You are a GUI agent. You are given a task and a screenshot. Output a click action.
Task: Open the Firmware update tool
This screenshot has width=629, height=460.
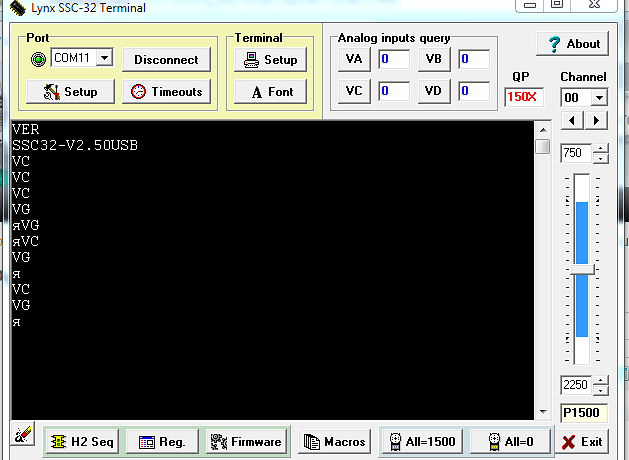click(x=246, y=442)
